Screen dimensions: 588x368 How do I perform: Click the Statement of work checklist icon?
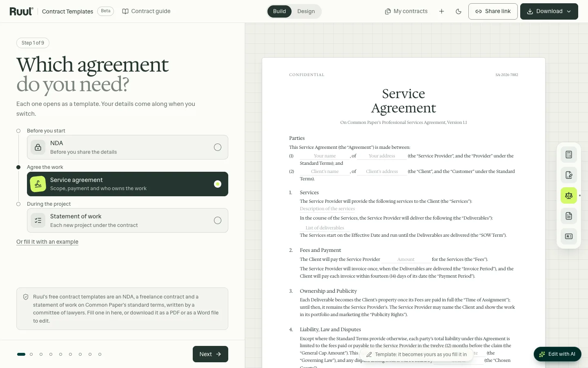(38, 220)
